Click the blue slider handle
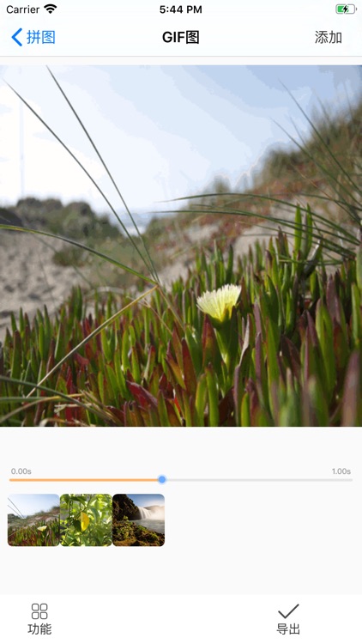Viewport: 362px width, 644px height. 162,479
